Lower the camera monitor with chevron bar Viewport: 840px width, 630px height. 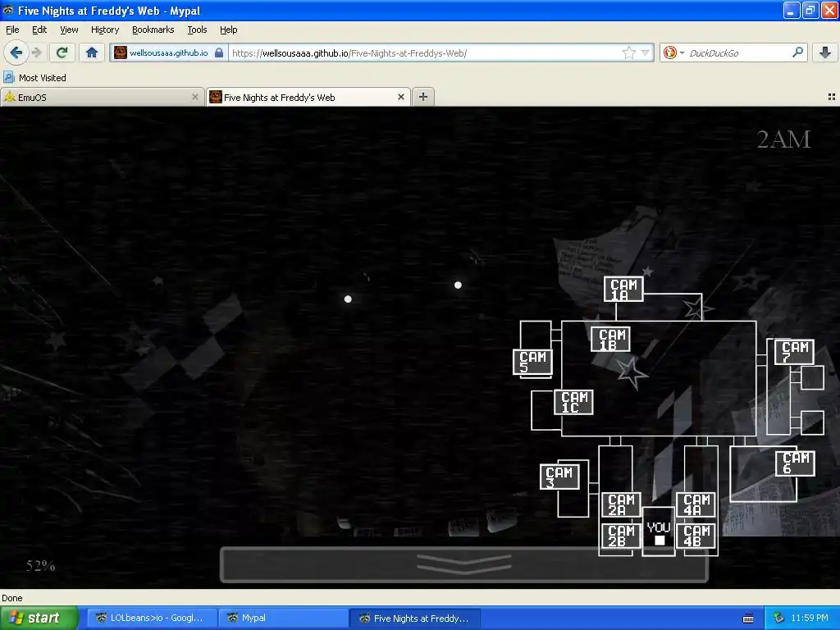click(464, 564)
